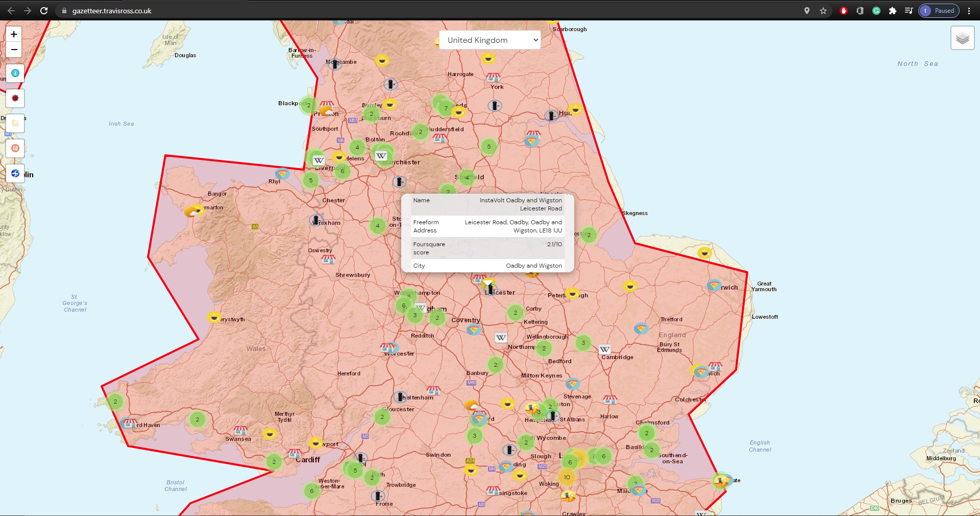Click the Grammarly extension icon
The image size is (980, 516).
point(876,11)
